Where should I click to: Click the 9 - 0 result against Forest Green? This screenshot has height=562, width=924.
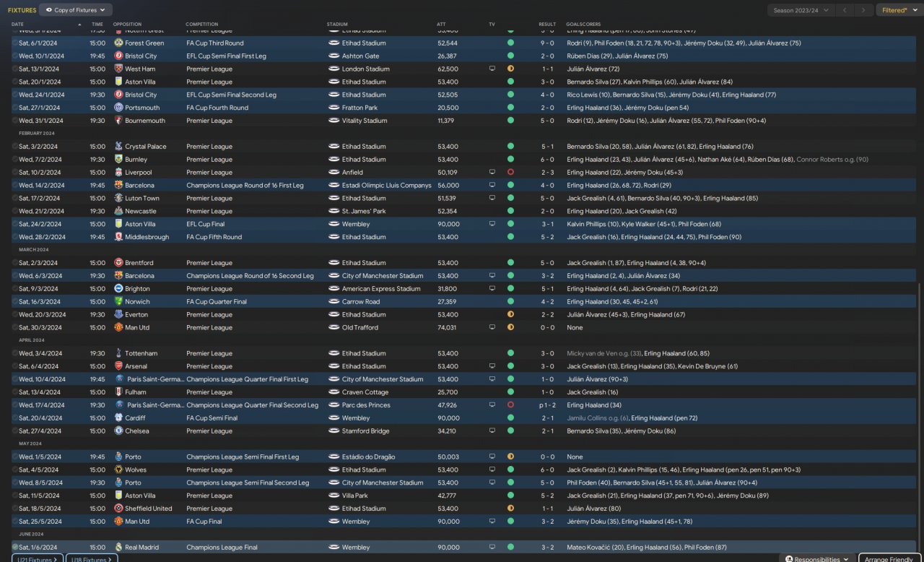click(547, 43)
